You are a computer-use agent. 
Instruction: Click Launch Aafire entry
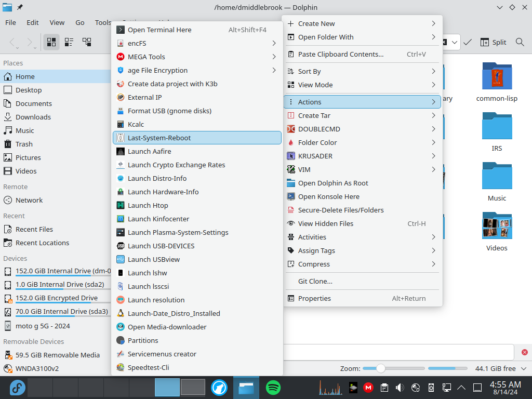pos(197,151)
